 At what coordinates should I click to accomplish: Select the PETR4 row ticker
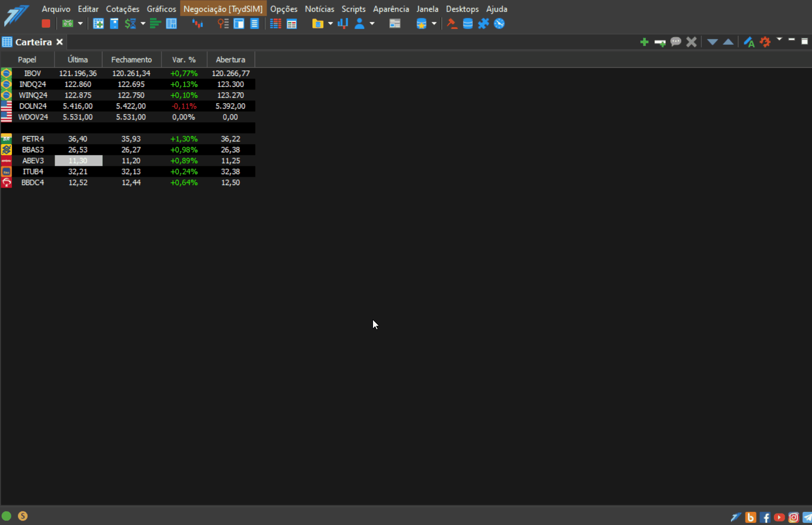(33, 139)
